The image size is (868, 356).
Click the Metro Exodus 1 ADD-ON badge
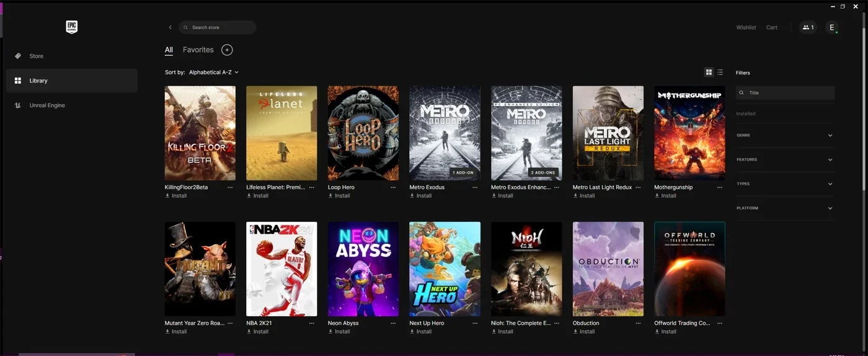tap(463, 172)
